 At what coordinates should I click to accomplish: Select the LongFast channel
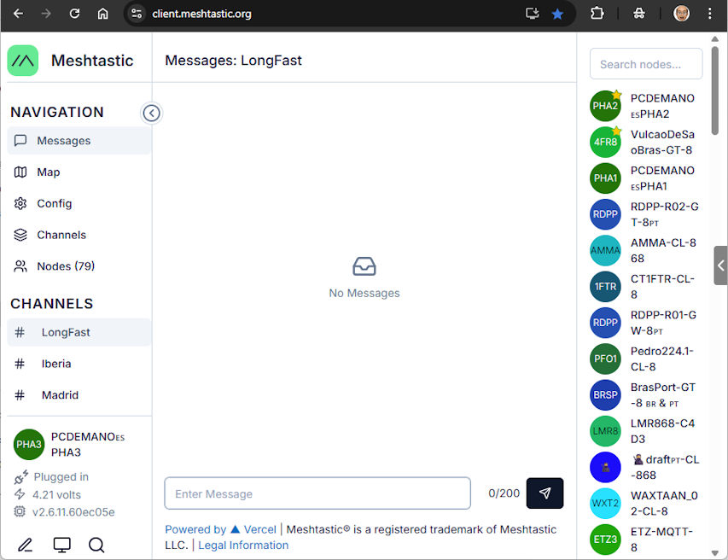pyautogui.click(x=79, y=332)
